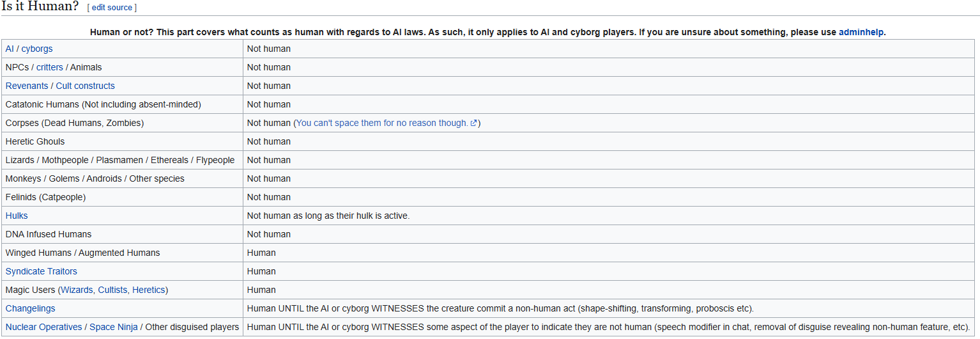
Task: Follow the Heretics link
Action: pos(148,290)
